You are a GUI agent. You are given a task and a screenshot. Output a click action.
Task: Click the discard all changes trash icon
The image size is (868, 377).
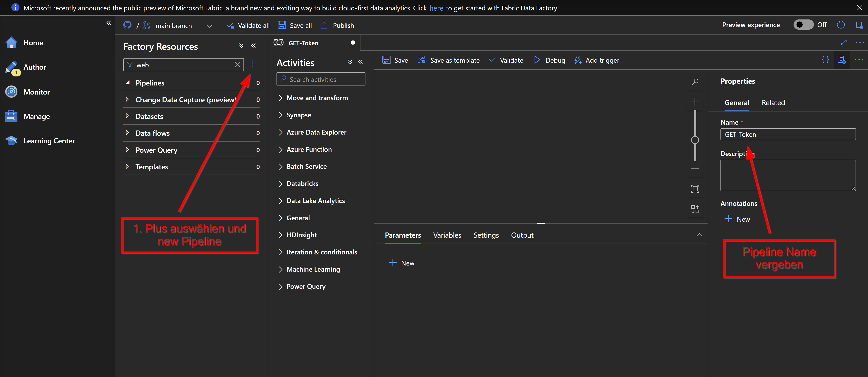pyautogui.click(x=859, y=25)
